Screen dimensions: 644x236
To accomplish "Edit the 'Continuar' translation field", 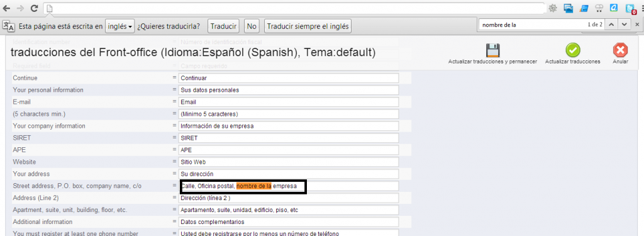I will (289, 77).
